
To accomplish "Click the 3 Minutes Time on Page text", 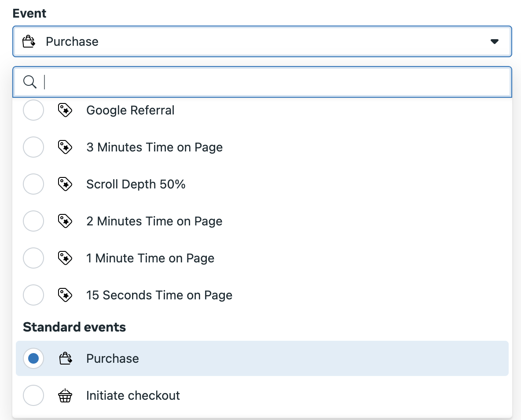I will click(154, 147).
